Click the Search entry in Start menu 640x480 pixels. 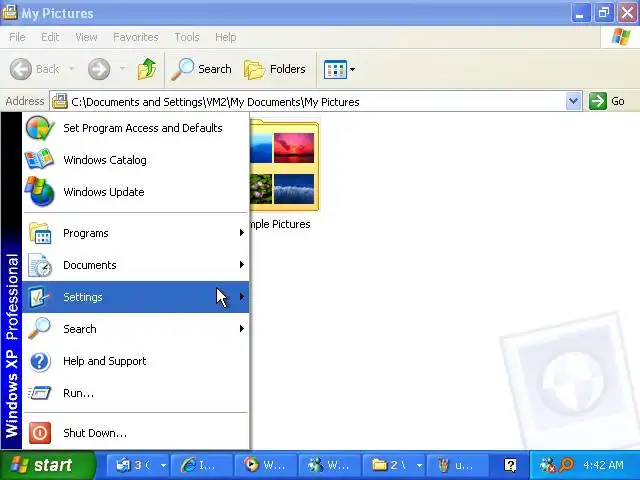[x=136, y=329]
